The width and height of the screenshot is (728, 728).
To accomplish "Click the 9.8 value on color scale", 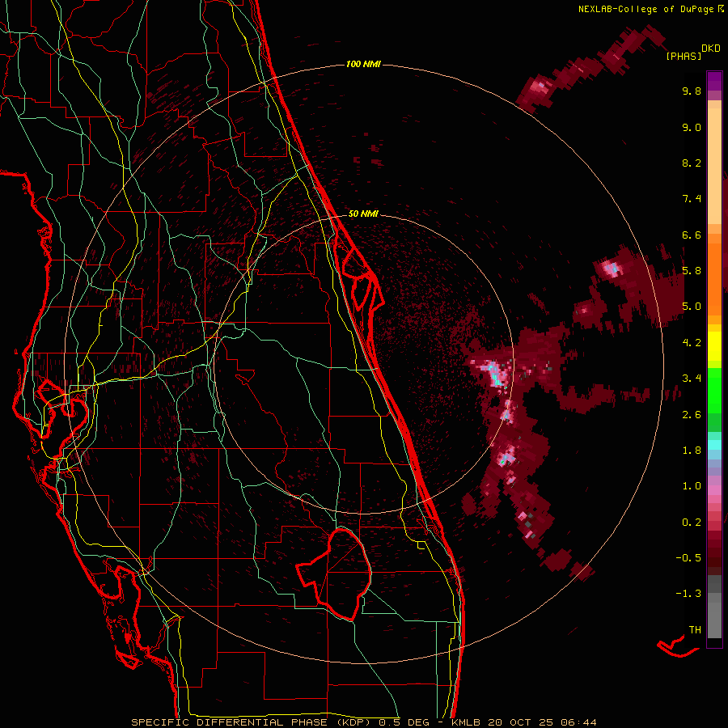I will [692, 91].
